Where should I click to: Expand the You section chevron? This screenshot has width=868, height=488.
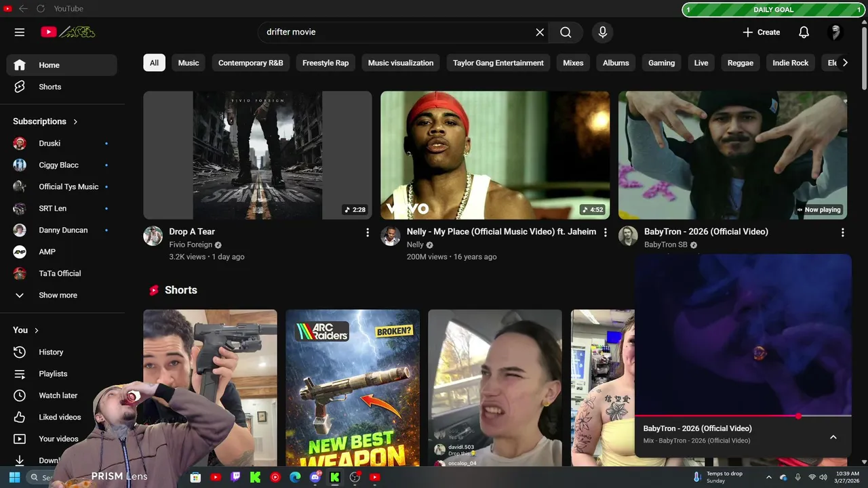coord(37,330)
